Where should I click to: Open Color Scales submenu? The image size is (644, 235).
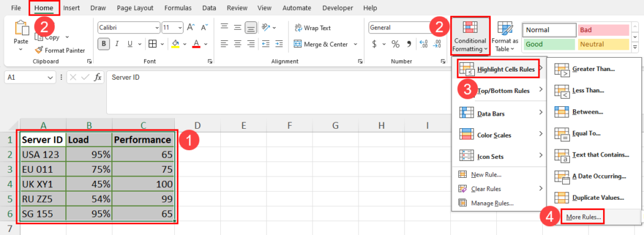[499, 134]
